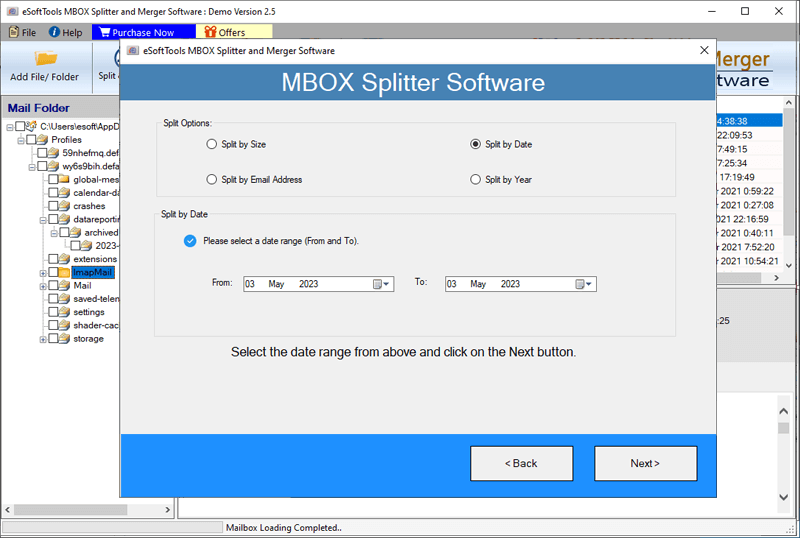Select the ImapMail tree item
Viewport: 800px width, 538px height.
coord(92,273)
